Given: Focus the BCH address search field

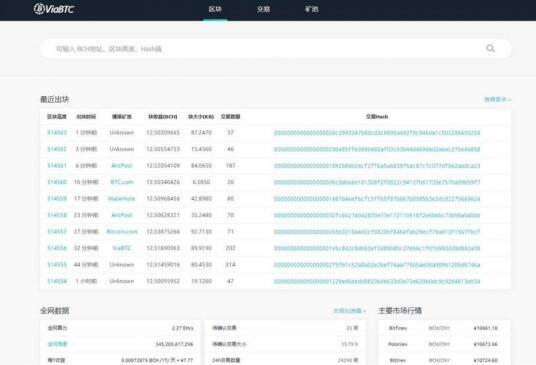Looking at the screenshot, I should (275, 49).
